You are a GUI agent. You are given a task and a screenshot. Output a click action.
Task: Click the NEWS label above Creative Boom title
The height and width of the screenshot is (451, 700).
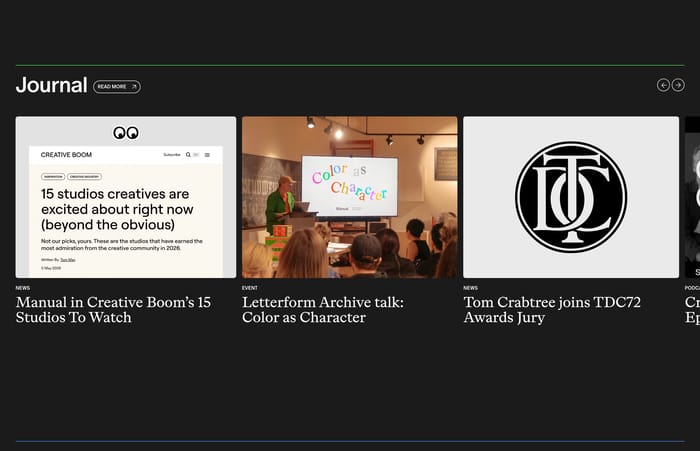(x=23, y=288)
